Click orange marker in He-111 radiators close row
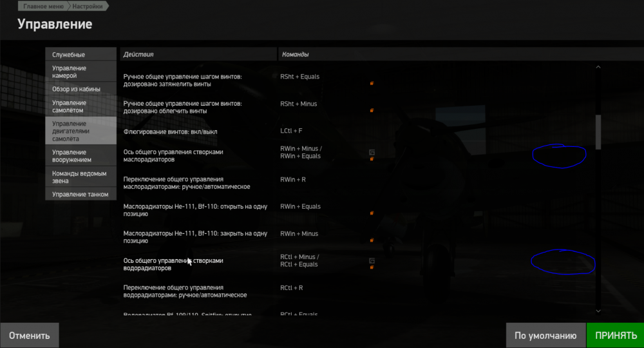Viewport: 644px width, 348px height. [372, 240]
